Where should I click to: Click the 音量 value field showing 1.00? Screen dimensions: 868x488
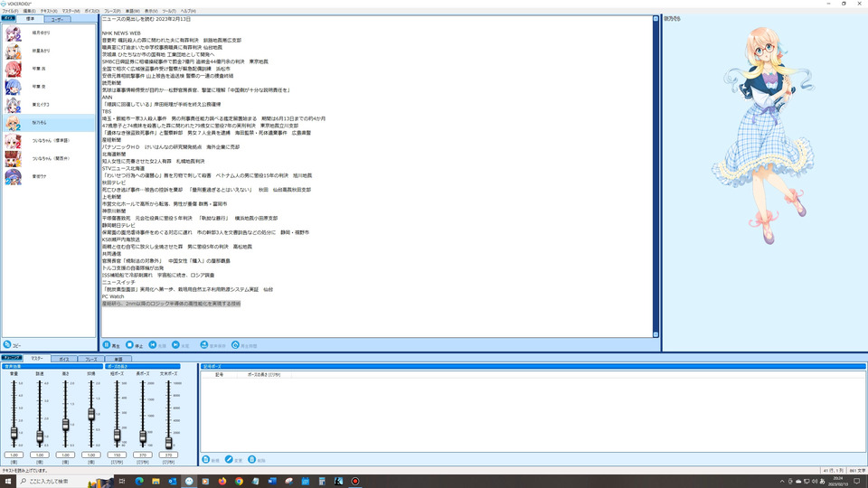pos(14,455)
